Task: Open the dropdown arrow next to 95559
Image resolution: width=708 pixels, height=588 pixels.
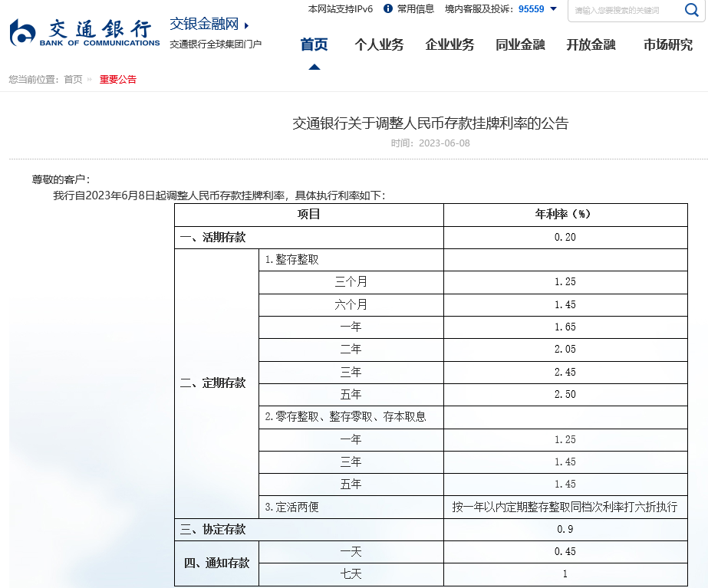Action: 555,10
